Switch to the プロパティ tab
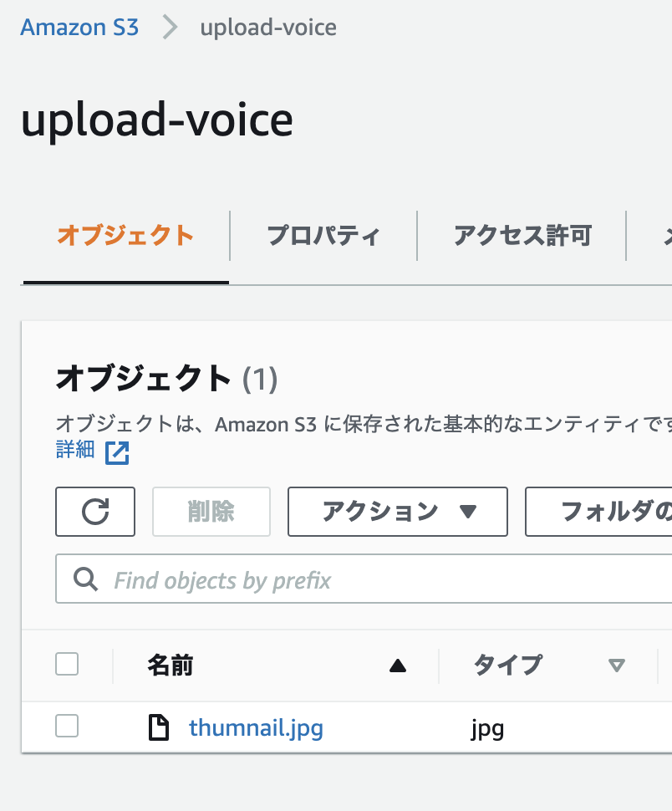 [323, 236]
